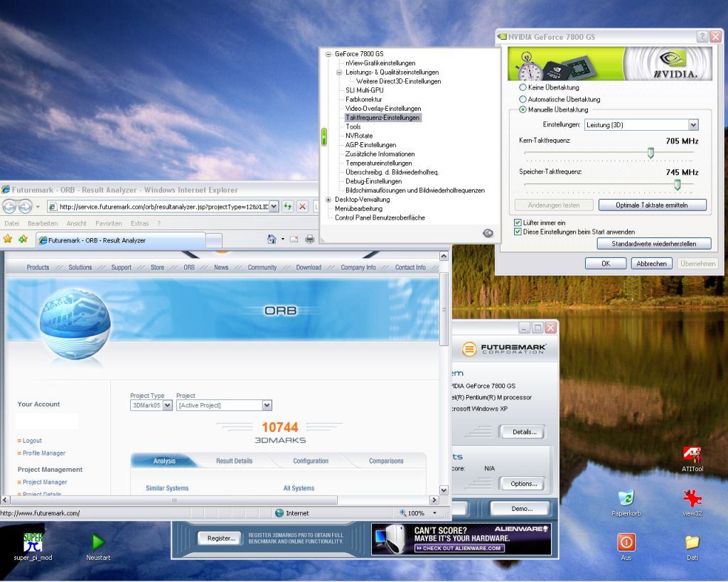The height and width of the screenshot is (582, 728).
Task: Click the Internet Explorer forward arrow
Action: click(25, 206)
